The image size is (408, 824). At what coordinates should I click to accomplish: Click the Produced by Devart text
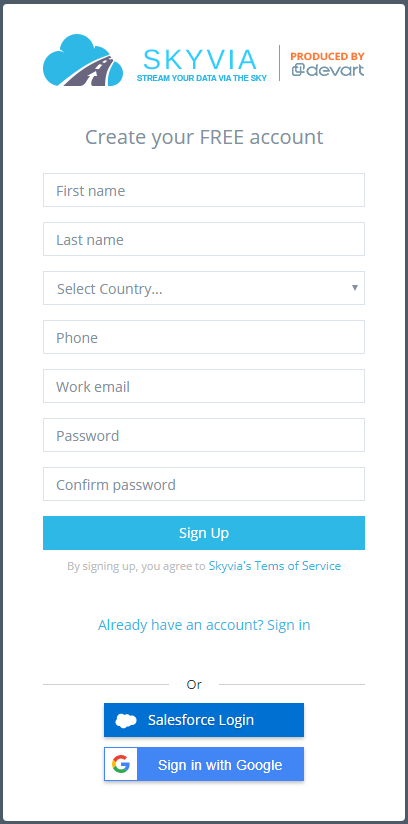(x=328, y=63)
